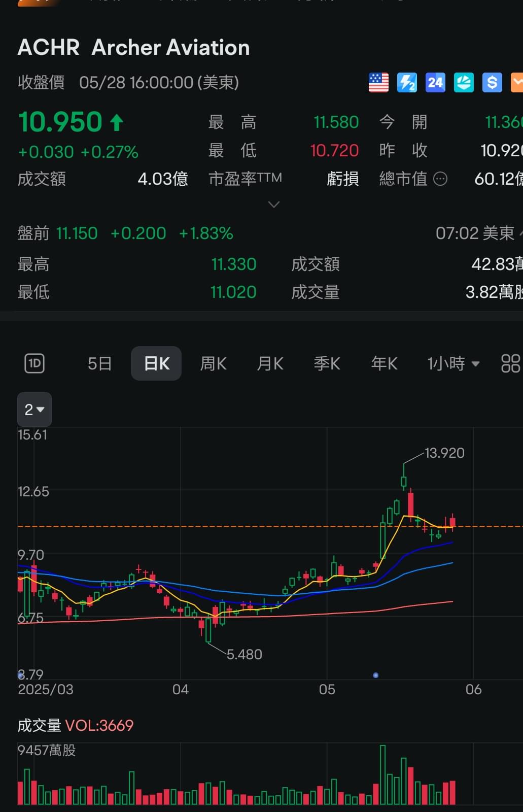Screen dimensions: 523x812
Task: Open the 1小時 interval dropdown
Action: click(453, 363)
